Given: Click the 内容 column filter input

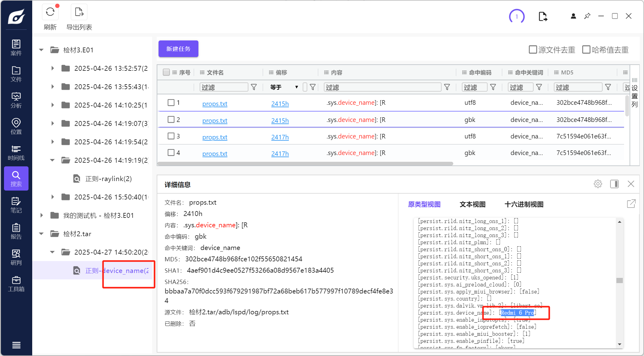Looking at the screenshot, I should 382,87.
